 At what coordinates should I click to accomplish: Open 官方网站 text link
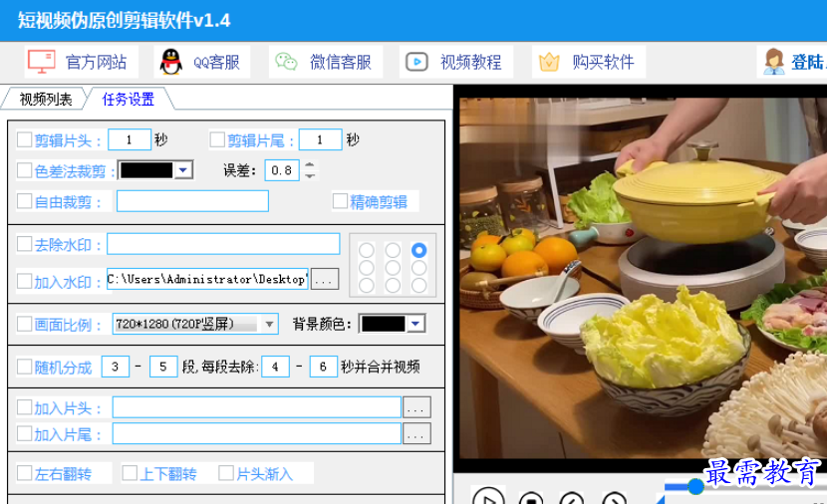[x=96, y=62]
